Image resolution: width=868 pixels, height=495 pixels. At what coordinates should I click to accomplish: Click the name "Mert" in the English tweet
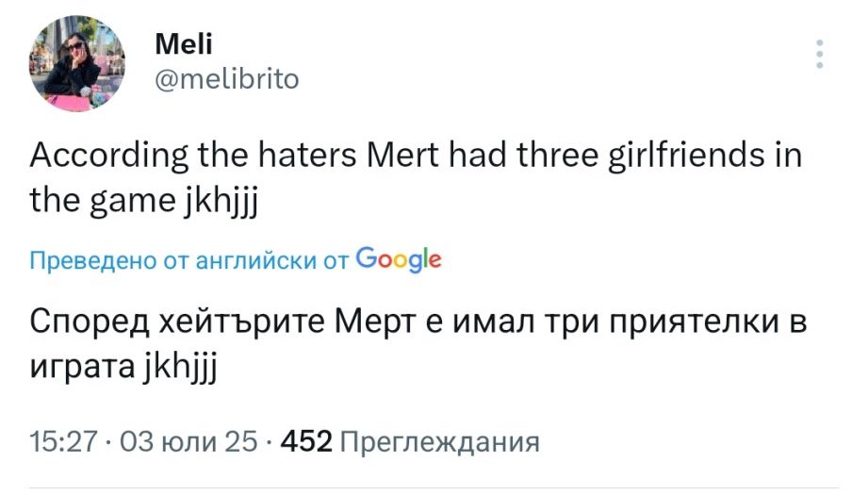(411, 155)
